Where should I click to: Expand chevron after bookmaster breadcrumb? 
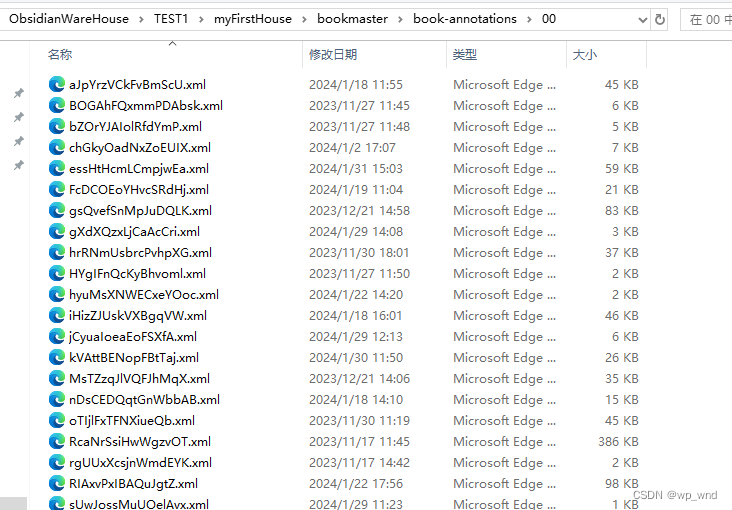(401, 20)
